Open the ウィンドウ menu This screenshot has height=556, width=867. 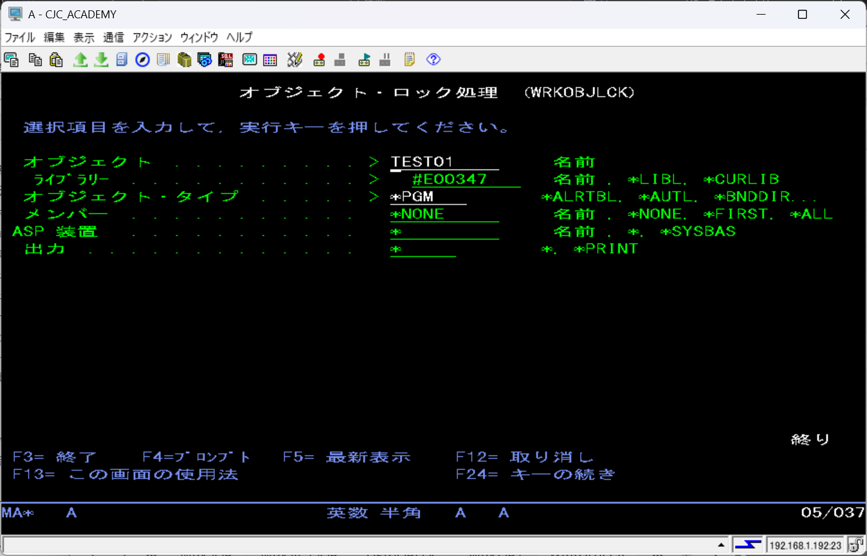click(199, 38)
